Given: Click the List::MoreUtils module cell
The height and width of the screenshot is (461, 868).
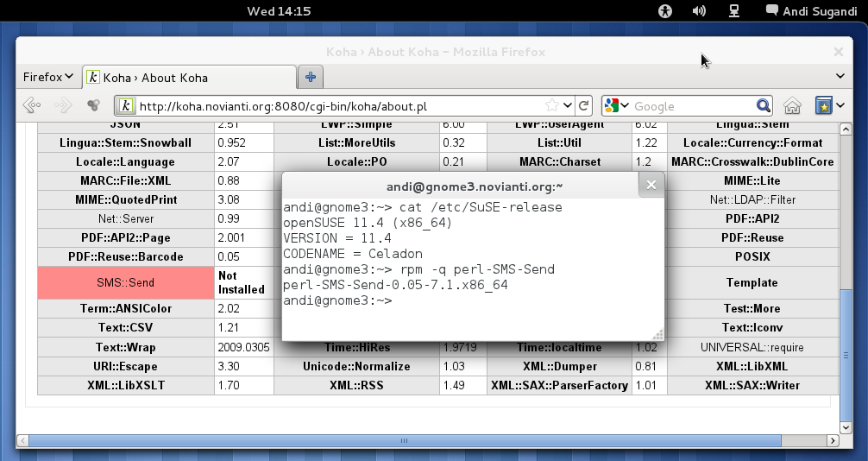Looking at the screenshot, I should click(356, 143).
